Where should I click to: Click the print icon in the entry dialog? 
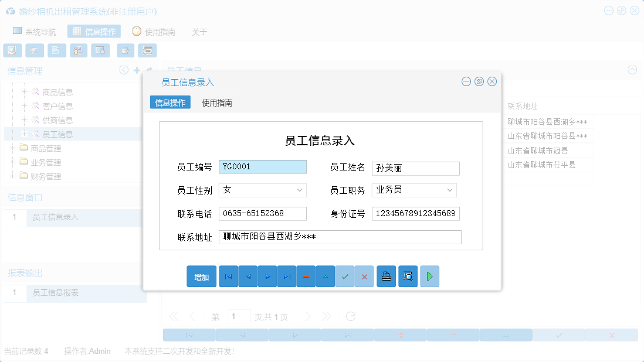pos(386,276)
